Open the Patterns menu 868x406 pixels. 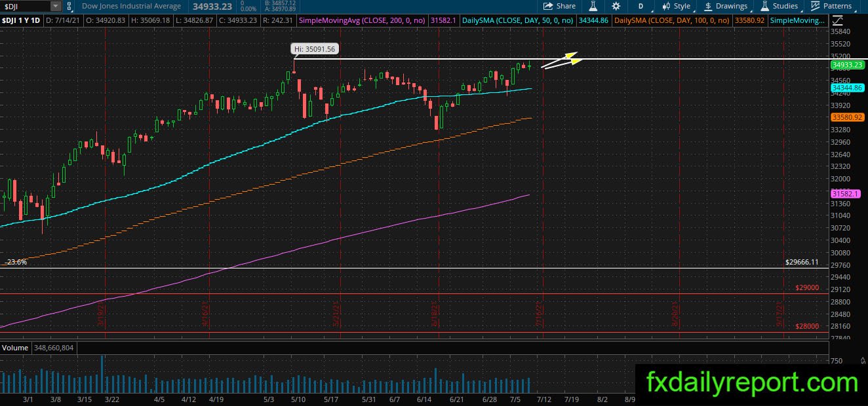833,6
